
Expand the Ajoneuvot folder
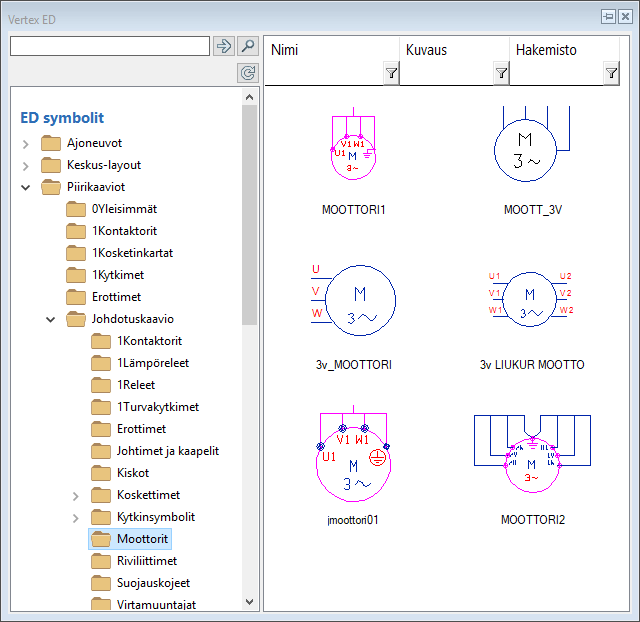pos(26,143)
